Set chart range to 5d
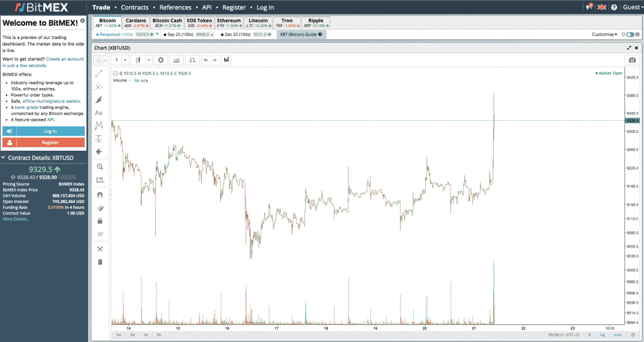Viewport: 644px width, 342px height. click(133, 334)
